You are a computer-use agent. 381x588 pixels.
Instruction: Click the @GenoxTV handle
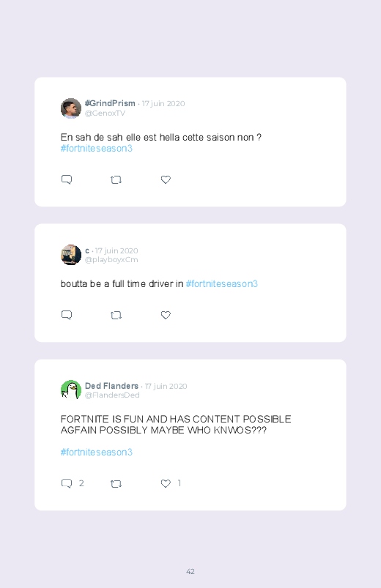pyautogui.click(x=105, y=113)
